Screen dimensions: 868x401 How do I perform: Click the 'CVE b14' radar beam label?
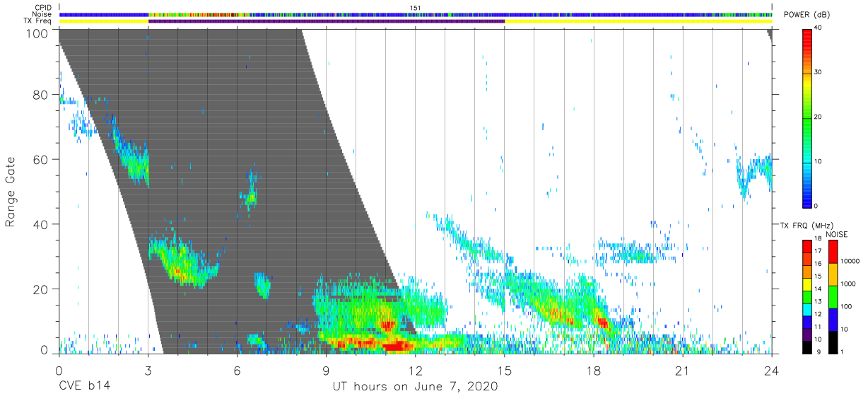coord(84,387)
